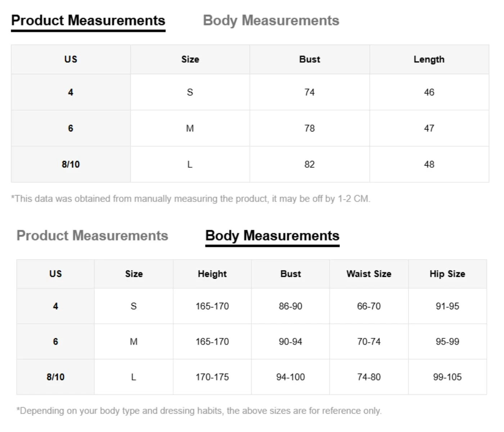Click the length value 48

click(x=429, y=164)
